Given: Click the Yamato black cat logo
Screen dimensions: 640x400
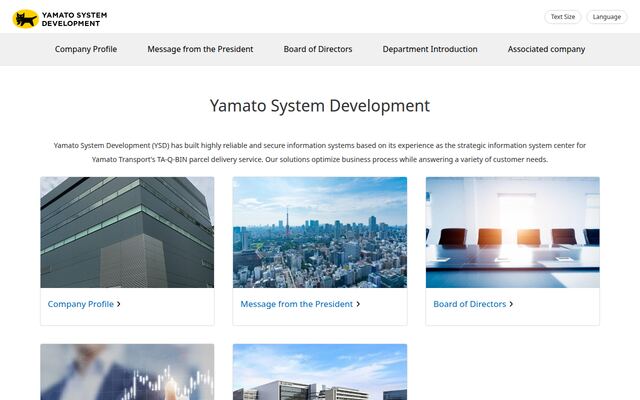Looking at the screenshot, I should [25, 19].
